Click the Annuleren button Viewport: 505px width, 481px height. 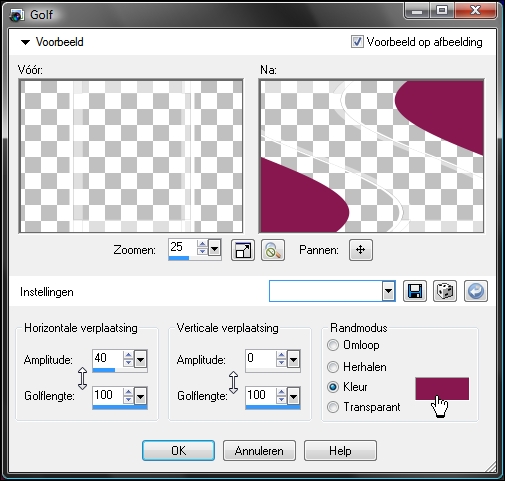point(259,451)
